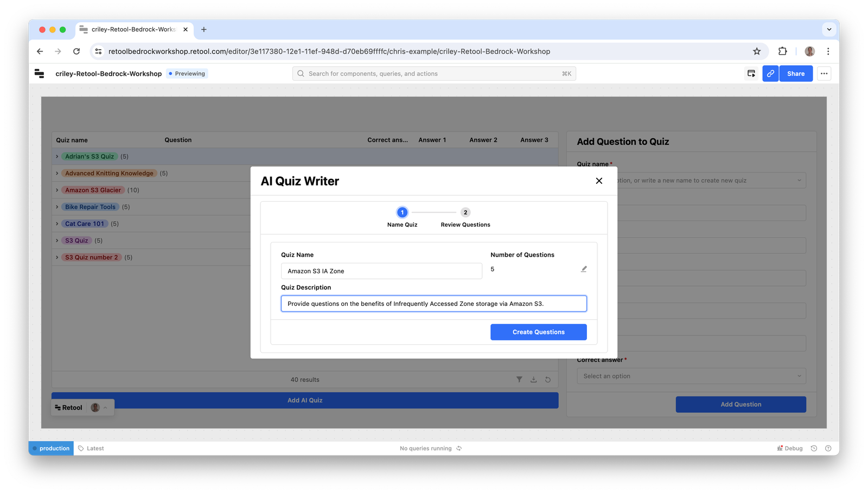The height and width of the screenshot is (493, 868).
Task: Open browser extensions puzzle icon
Action: coord(782,52)
